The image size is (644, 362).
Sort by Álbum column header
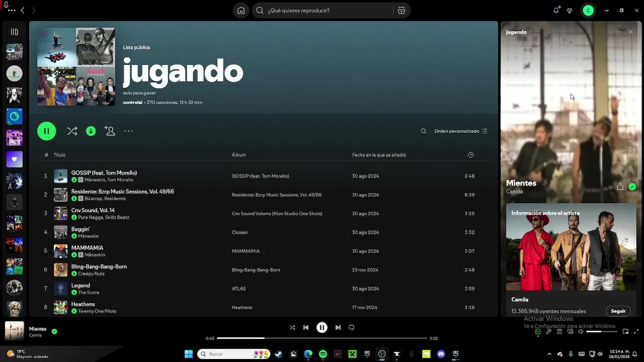(x=238, y=155)
